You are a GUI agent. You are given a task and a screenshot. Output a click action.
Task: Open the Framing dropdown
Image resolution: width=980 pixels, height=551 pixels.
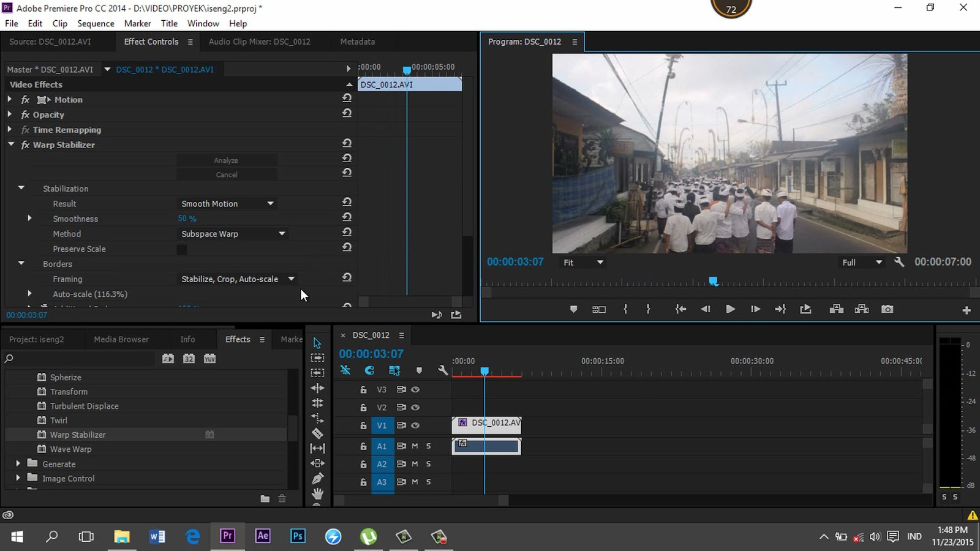click(238, 279)
